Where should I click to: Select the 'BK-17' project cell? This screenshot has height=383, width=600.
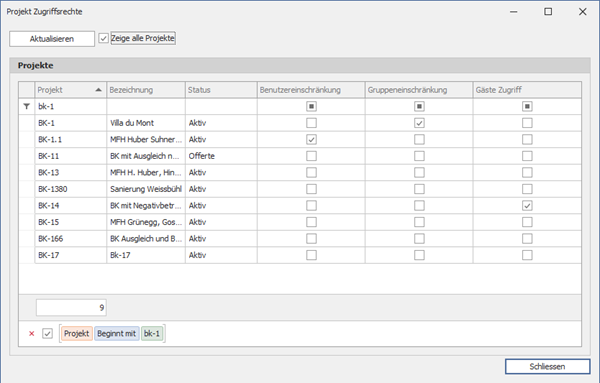[x=71, y=255]
